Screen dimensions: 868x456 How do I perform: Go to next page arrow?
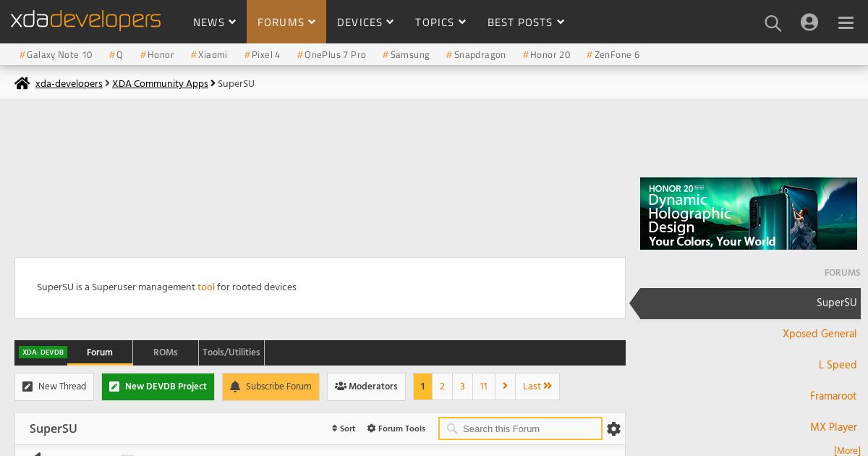tap(505, 387)
